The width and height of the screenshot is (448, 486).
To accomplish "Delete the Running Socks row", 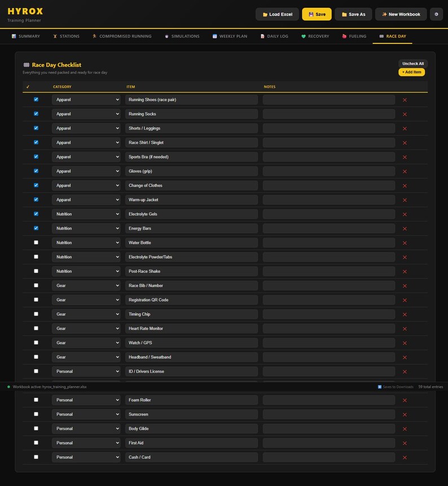I will click(405, 114).
